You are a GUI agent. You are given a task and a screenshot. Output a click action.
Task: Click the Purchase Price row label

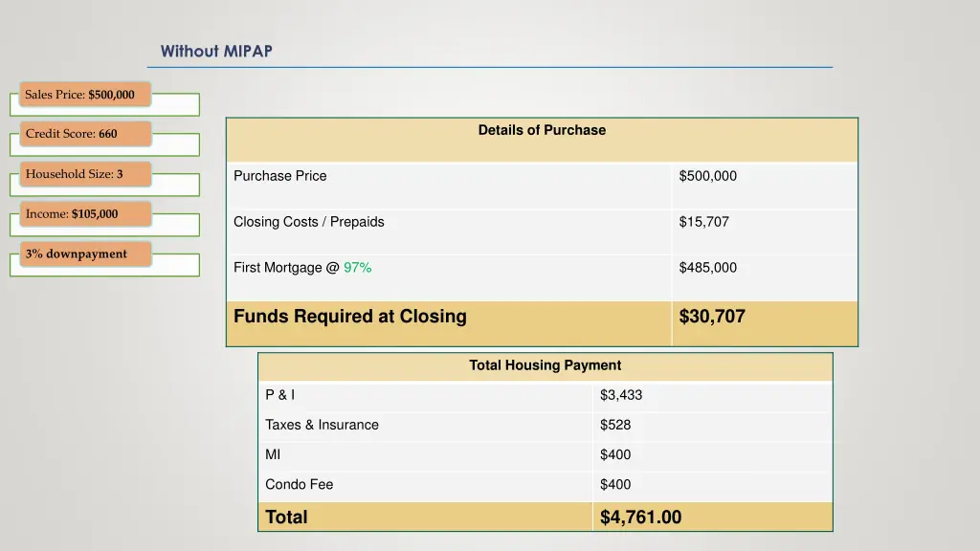click(x=280, y=176)
